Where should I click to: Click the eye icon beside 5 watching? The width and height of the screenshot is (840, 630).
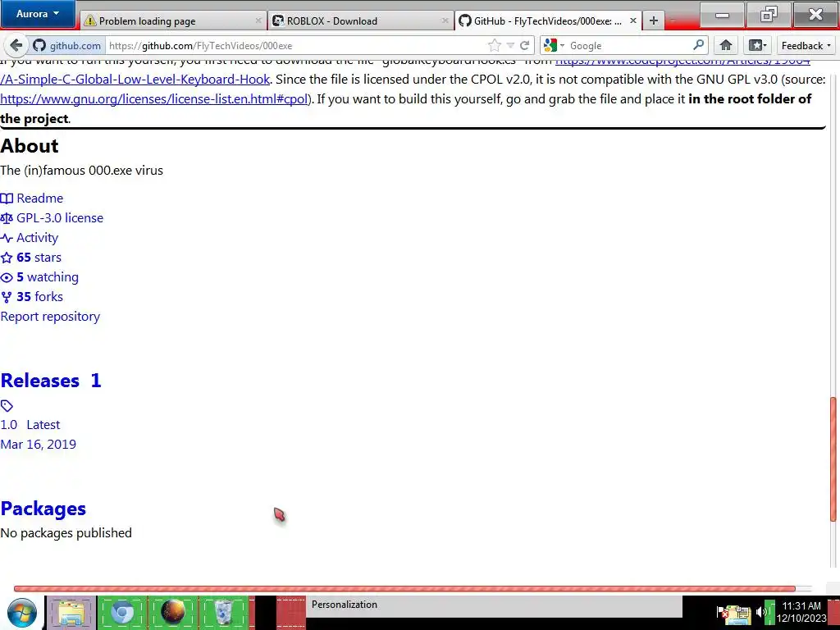tap(7, 277)
